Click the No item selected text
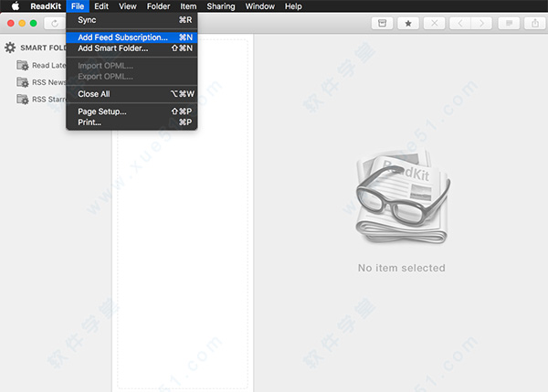Screen dimensions: 548x392 point(402,268)
